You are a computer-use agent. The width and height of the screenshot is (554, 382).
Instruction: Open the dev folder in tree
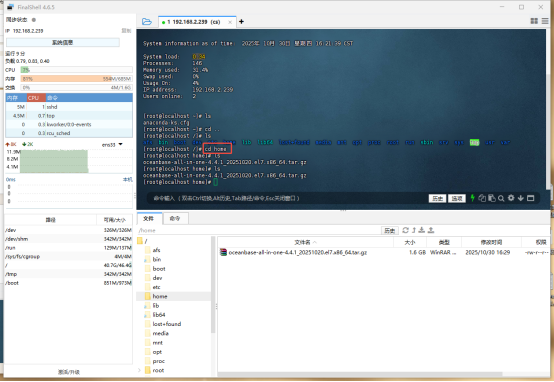click(154, 278)
